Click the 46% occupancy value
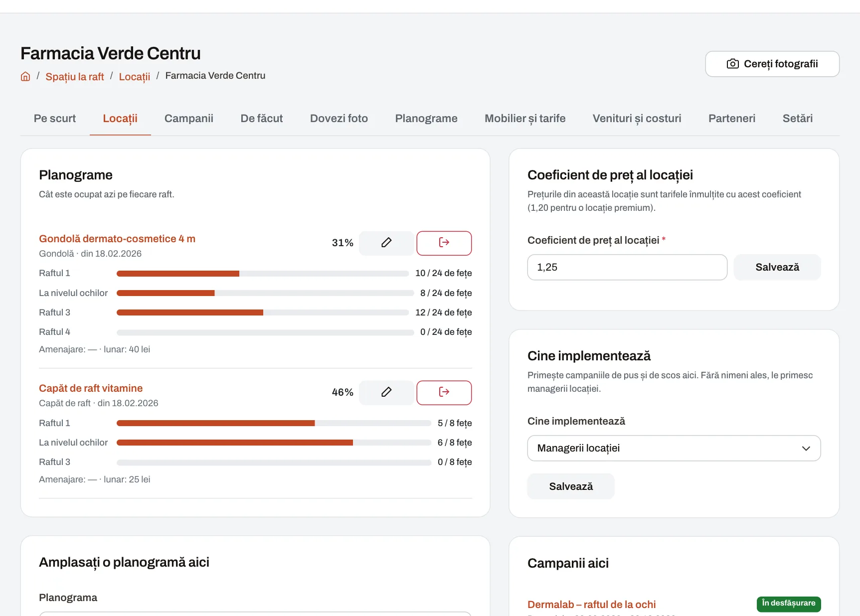This screenshot has height=616, width=860. click(343, 392)
